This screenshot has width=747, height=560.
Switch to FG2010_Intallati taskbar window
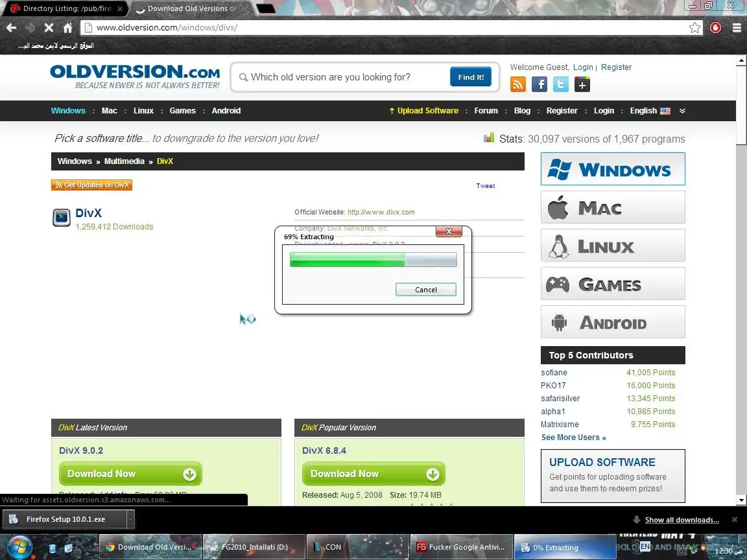(x=254, y=547)
